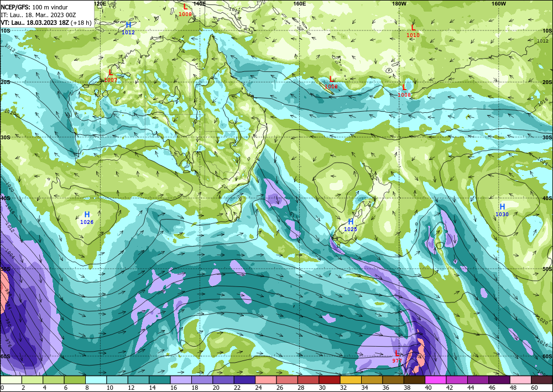Pick the pale yellow 0–2 legend swatch
This screenshot has width=553, height=392.
11,380
